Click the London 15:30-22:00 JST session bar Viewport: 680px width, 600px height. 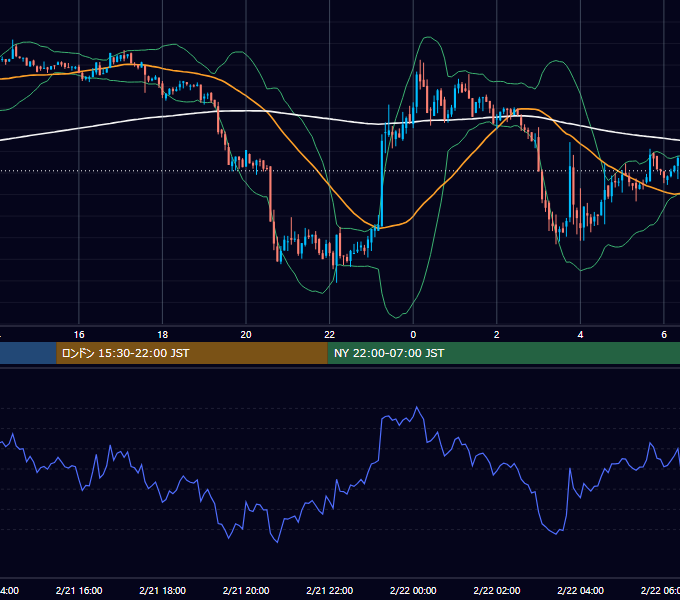(x=192, y=353)
